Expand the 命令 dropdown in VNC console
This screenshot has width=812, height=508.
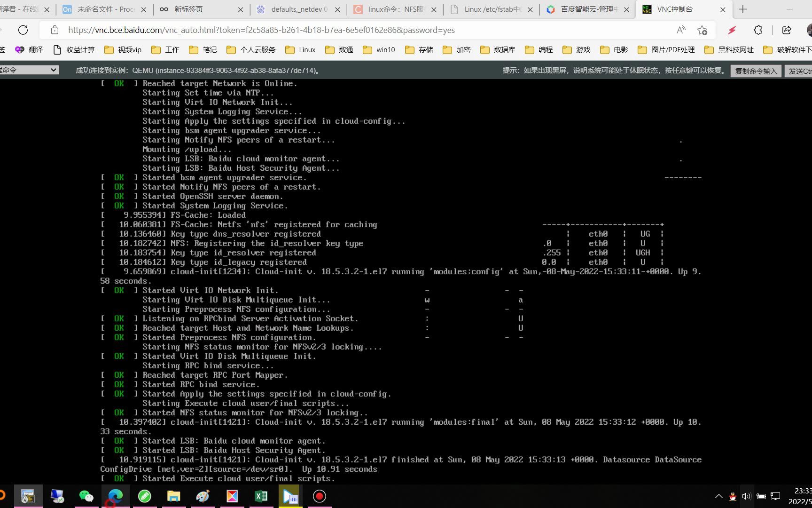click(29, 70)
